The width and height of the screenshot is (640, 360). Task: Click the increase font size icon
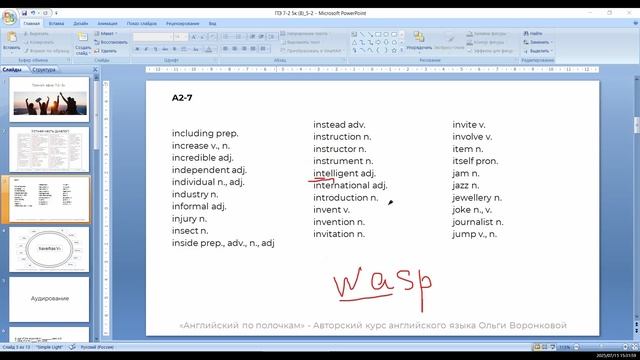pyautogui.click(x=194, y=37)
